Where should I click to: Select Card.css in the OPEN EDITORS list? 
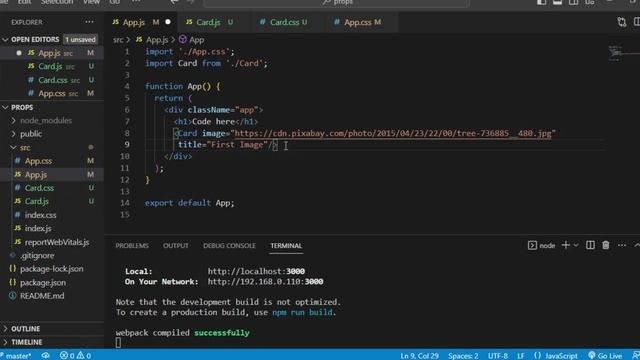coord(52,80)
